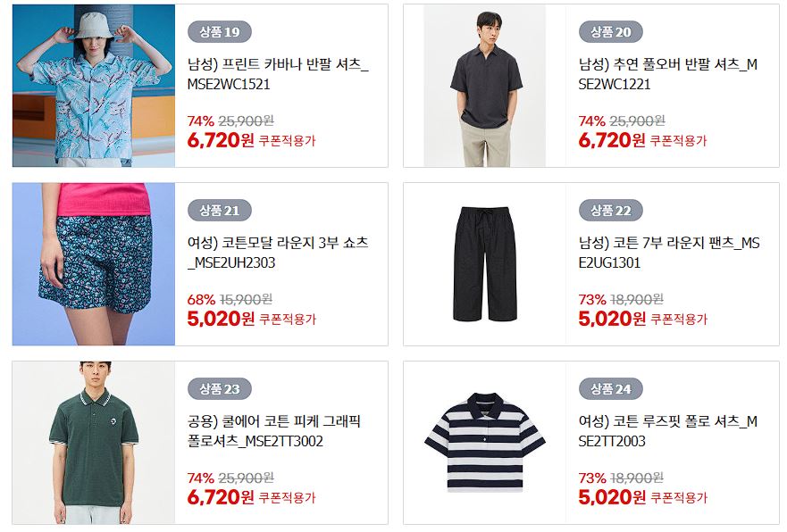787x532 pixels.
Task: Open the printed cabana shirt product photo
Action: (94, 86)
